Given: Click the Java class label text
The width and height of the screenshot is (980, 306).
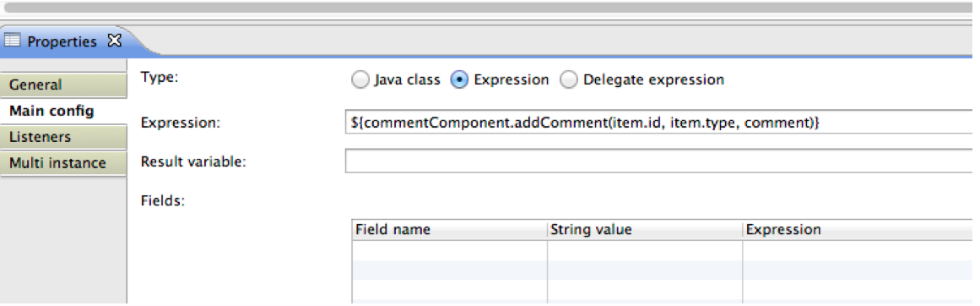Looking at the screenshot, I should 407,80.
